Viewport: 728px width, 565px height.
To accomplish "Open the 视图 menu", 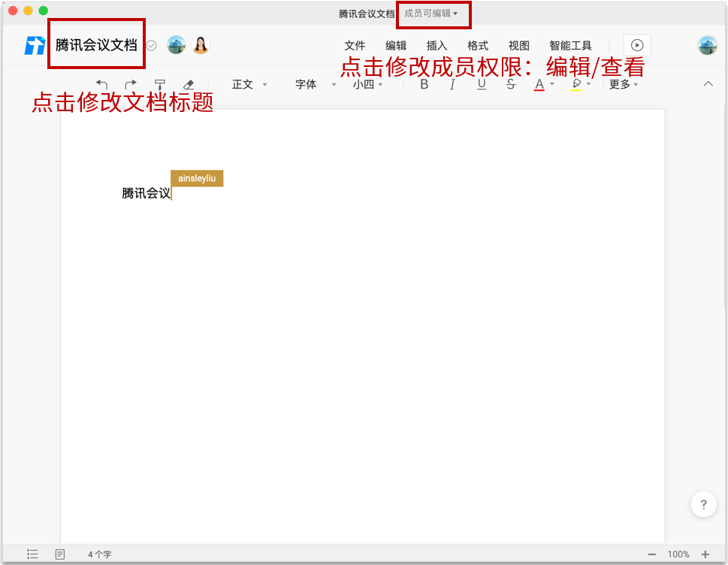I will [x=518, y=46].
